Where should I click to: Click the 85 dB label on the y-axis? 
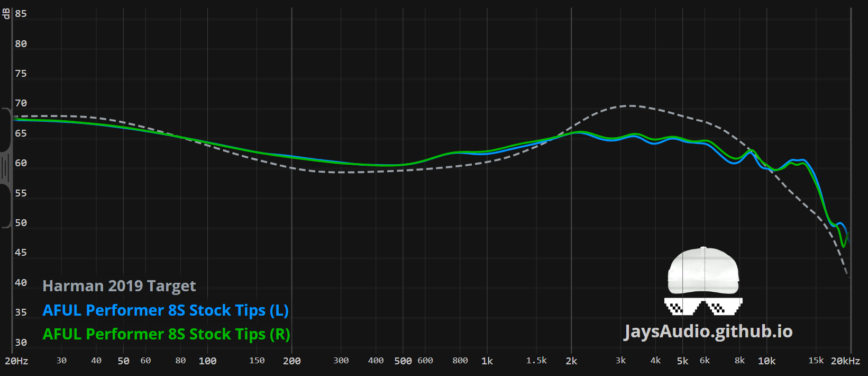(x=21, y=14)
